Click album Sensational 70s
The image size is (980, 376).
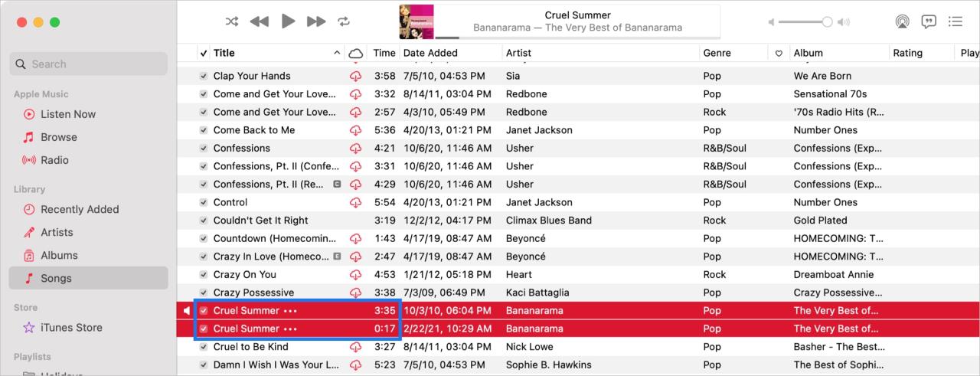[831, 94]
